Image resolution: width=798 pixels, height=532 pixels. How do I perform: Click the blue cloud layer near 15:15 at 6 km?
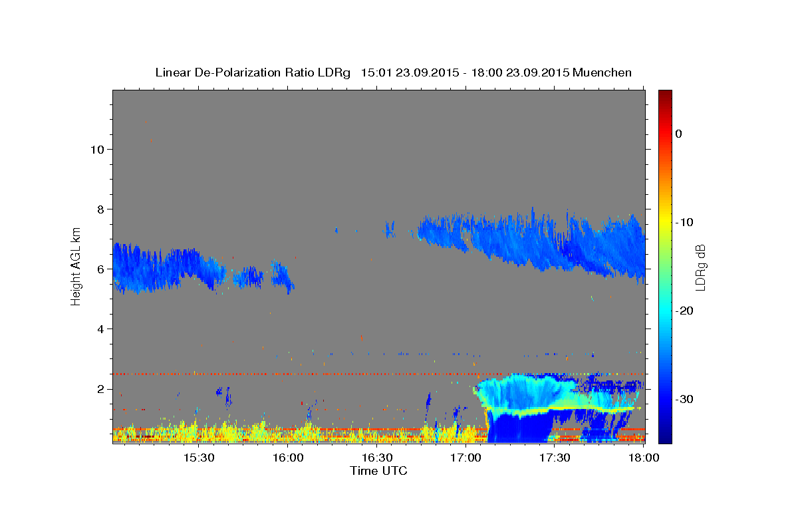click(154, 269)
